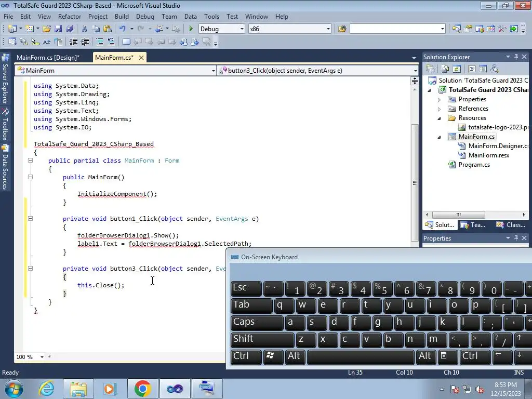
Task: Open the Refactor menu
Action: click(70, 16)
